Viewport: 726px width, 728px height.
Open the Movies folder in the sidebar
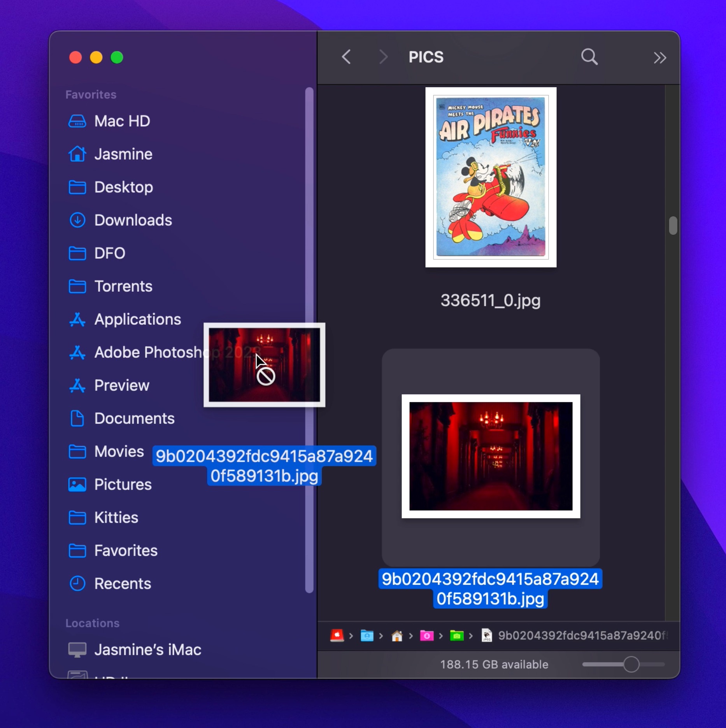[x=106, y=451]
